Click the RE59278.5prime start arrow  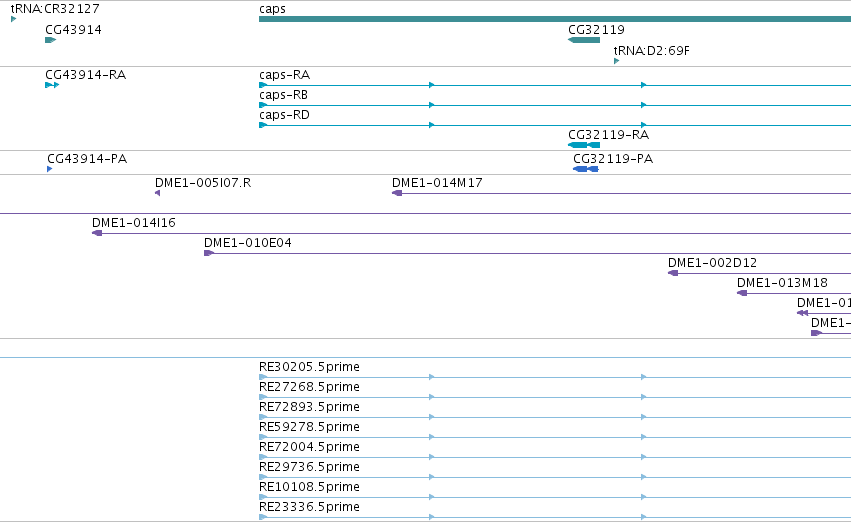tap(263, 437)
